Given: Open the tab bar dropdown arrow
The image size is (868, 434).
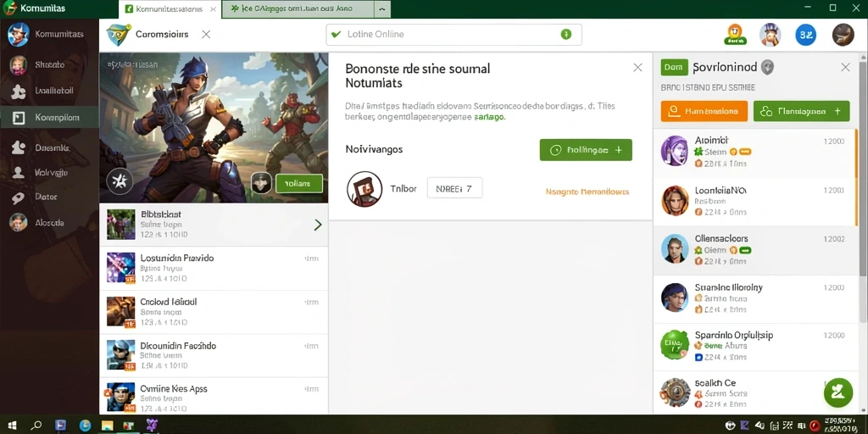Looking at the screenshot, I should tap(382, 9).
